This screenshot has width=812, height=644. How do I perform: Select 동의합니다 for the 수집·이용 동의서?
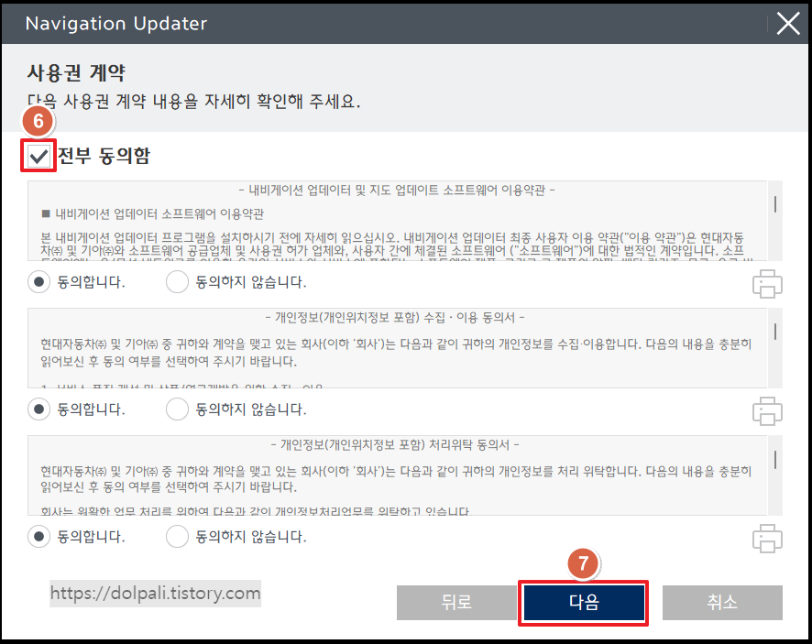pyautogui.click(x=38, y=409)
